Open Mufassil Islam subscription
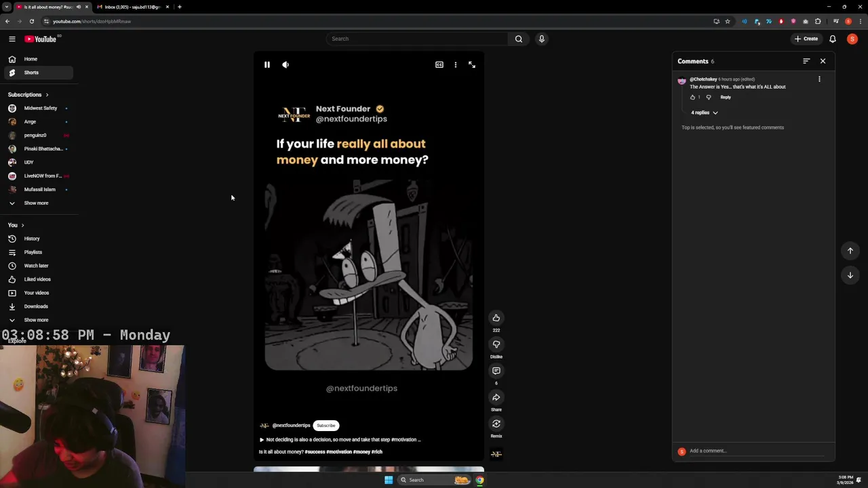Image resolution: width=868 pixels, height=488 pixels. 37,190
